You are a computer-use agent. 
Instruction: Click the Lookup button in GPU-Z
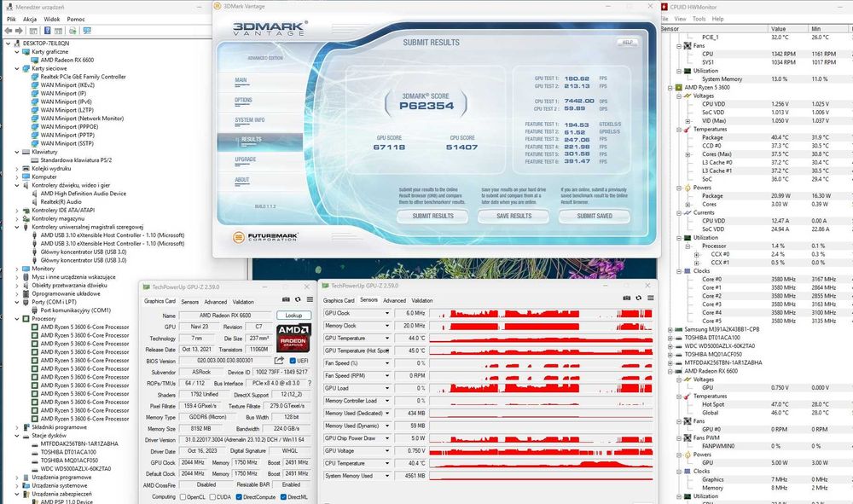click(293, 316)
